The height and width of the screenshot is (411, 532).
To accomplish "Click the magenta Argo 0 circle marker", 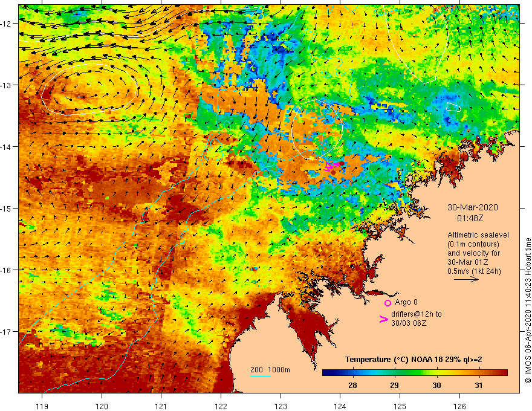I will click(388, 303).
